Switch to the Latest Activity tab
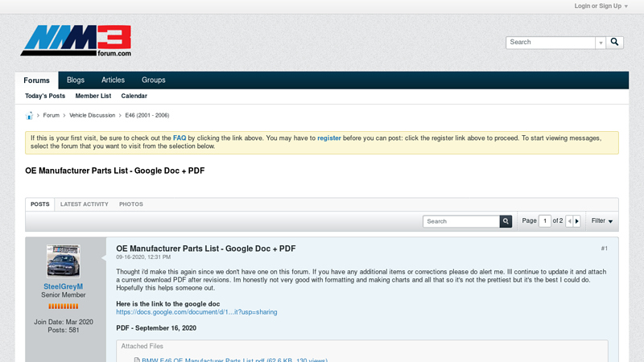 [84, 204]
